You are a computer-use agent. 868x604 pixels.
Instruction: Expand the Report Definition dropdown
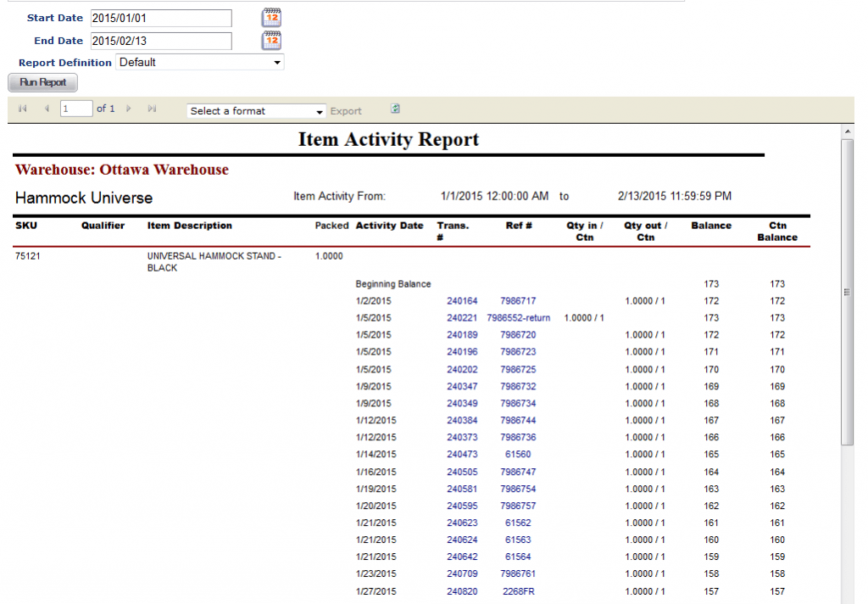[276, 63]
